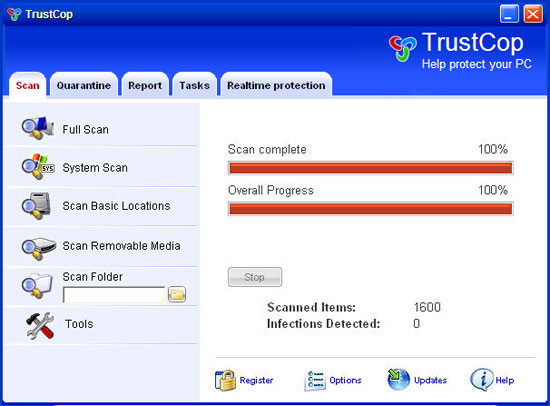Click the Updates globe icon

click(x=398, y=379)
